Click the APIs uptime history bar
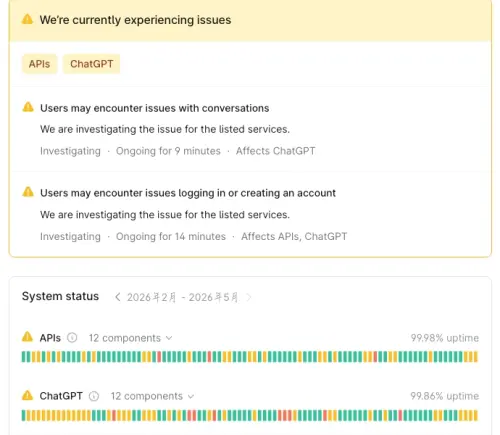Screen dimensions: 500x435 [250, 357]
